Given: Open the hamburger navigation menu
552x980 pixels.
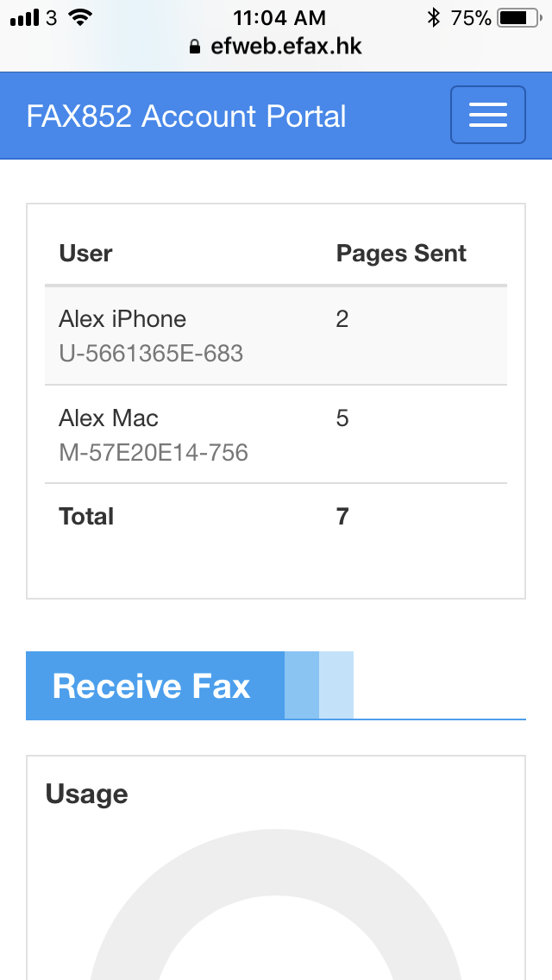Looking at the screenshot, I should [487, 115].
